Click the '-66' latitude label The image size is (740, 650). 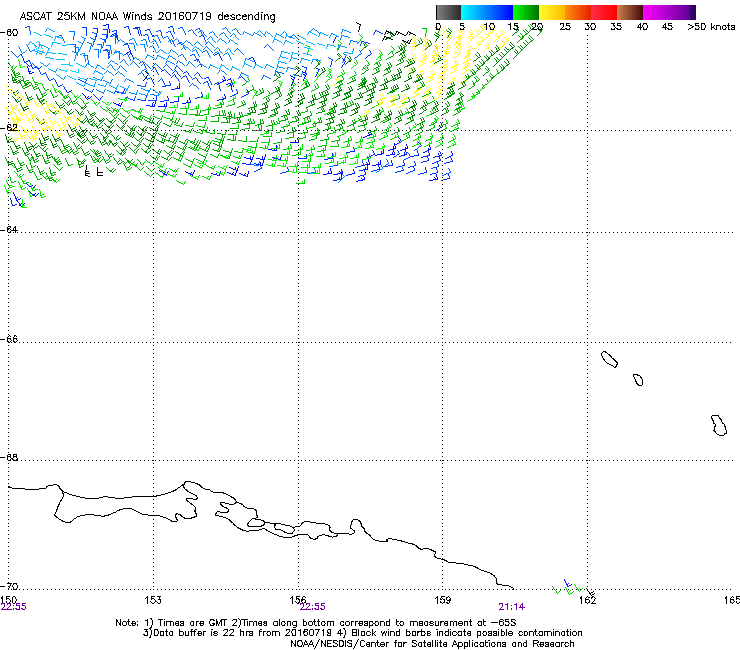[x=9, y=339]
